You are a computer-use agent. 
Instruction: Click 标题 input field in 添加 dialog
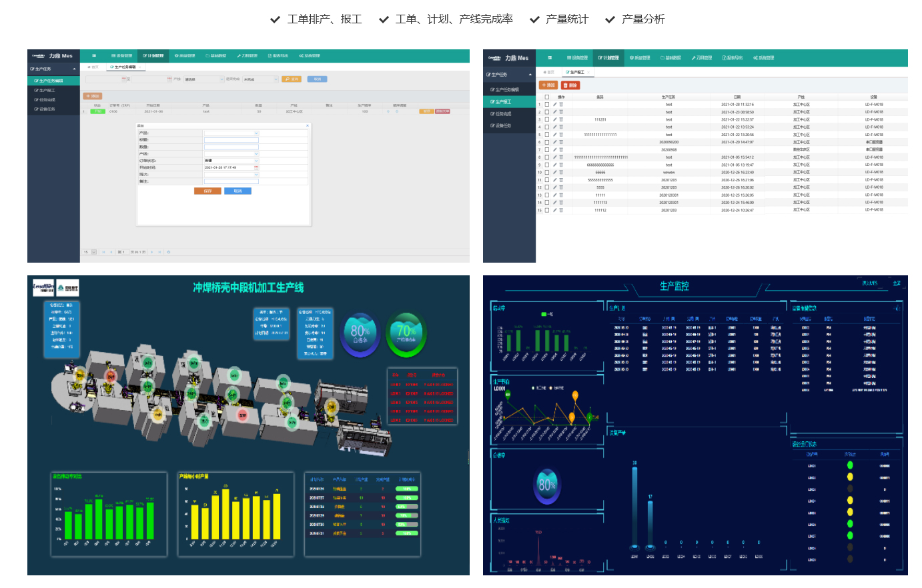pyautogui.click(x=231, y=139)
